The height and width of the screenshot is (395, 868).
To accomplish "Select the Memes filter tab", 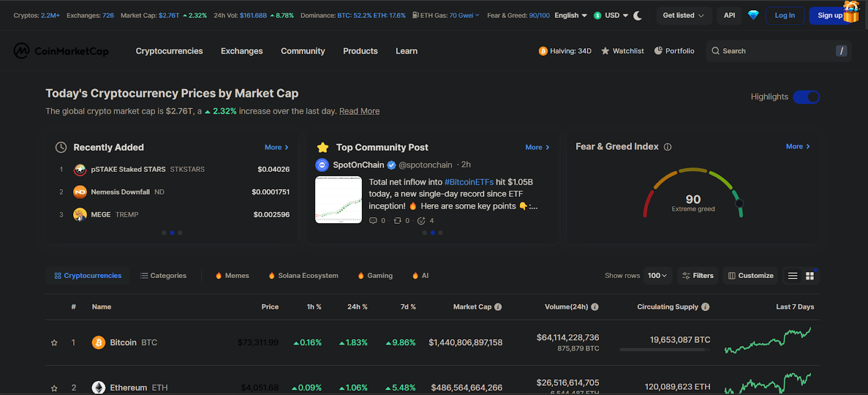I will [x=232, y=276].
